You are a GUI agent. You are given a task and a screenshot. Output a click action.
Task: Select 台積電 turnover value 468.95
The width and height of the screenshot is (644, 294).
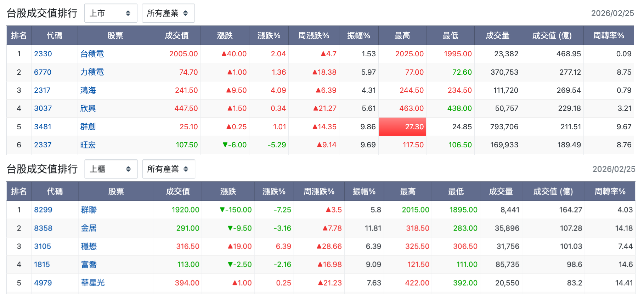(569, 54)
